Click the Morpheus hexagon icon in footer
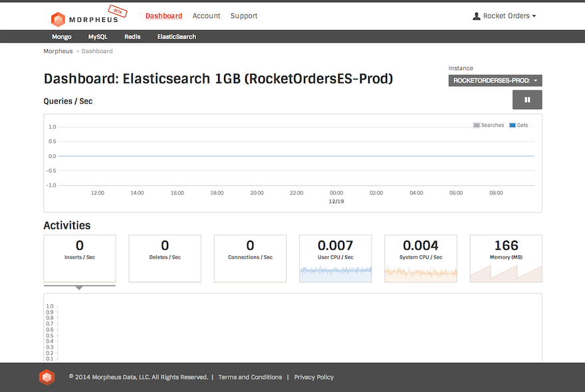Screen dimensions: 585x392 coord(47,377)
